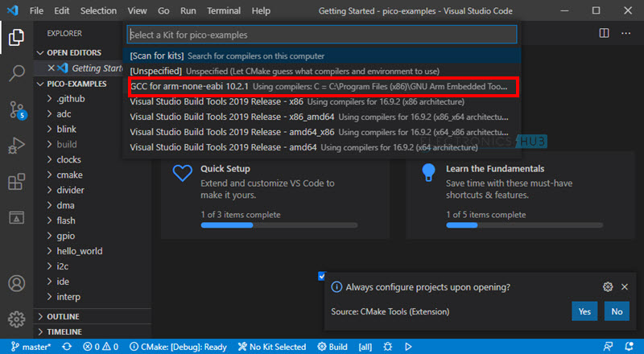
Task: Click Build in the status bar
Action: click(332, 347)
